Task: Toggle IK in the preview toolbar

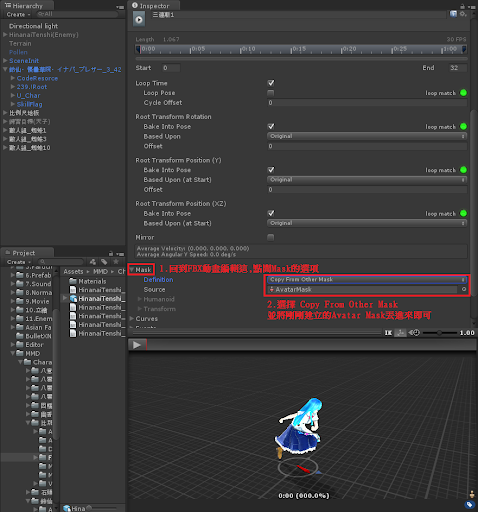Action: pyautogui.click(x=388, y=333)
